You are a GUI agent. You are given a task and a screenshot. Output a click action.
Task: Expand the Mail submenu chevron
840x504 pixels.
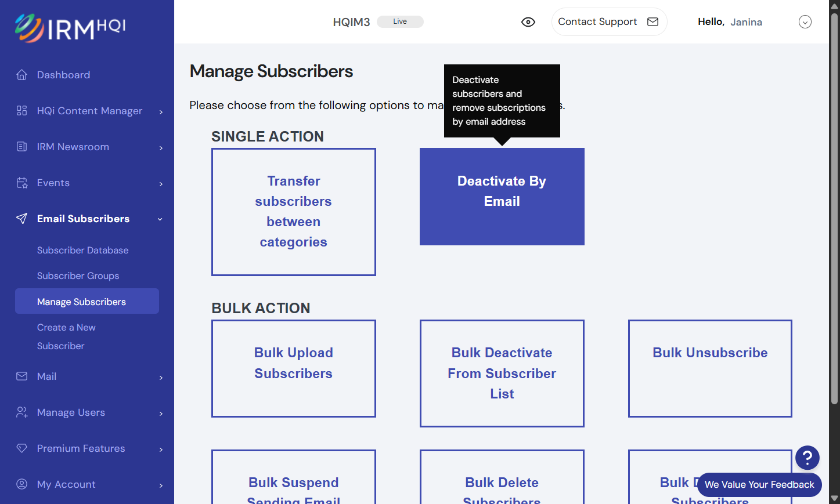(x=161, y=378)
